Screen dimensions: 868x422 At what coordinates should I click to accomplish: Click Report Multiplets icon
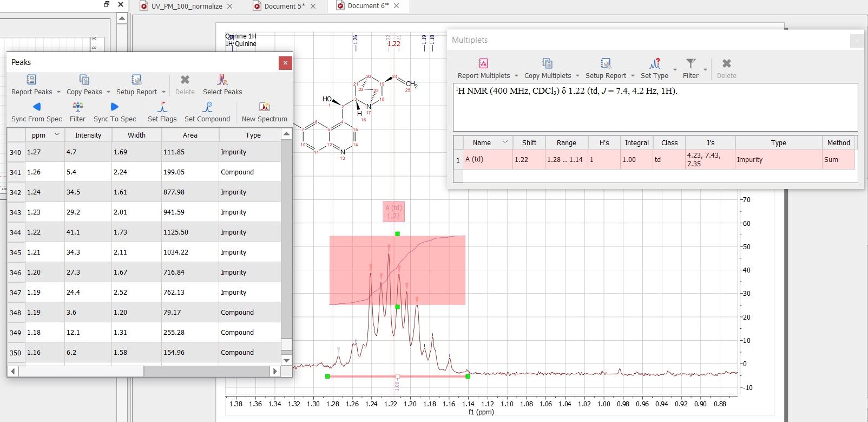483,64
